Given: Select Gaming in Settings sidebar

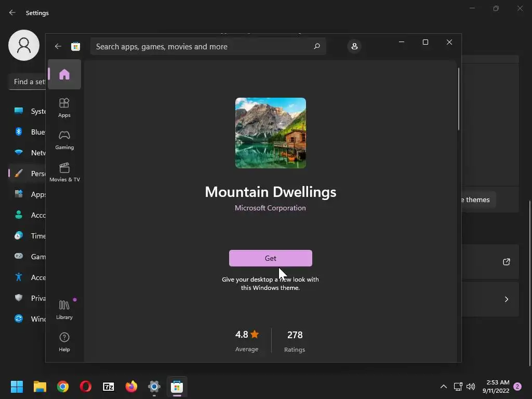Looking at the screenshot, I should click(x=27, y=257).
